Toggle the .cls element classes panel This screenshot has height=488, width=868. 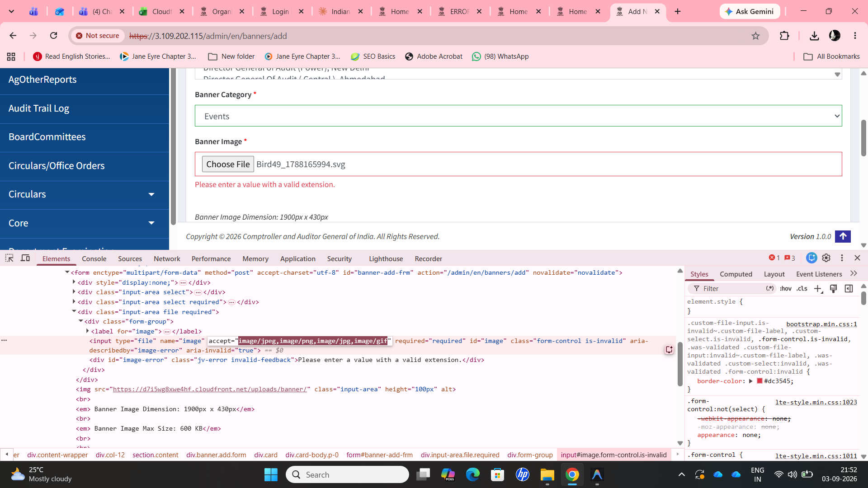[802, 289]
